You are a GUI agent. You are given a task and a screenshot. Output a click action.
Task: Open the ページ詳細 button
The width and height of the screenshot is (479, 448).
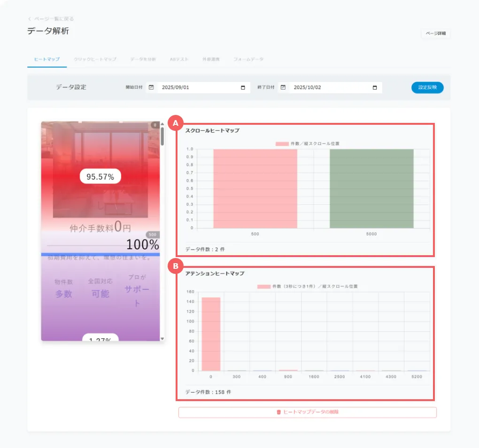point(435,34)
